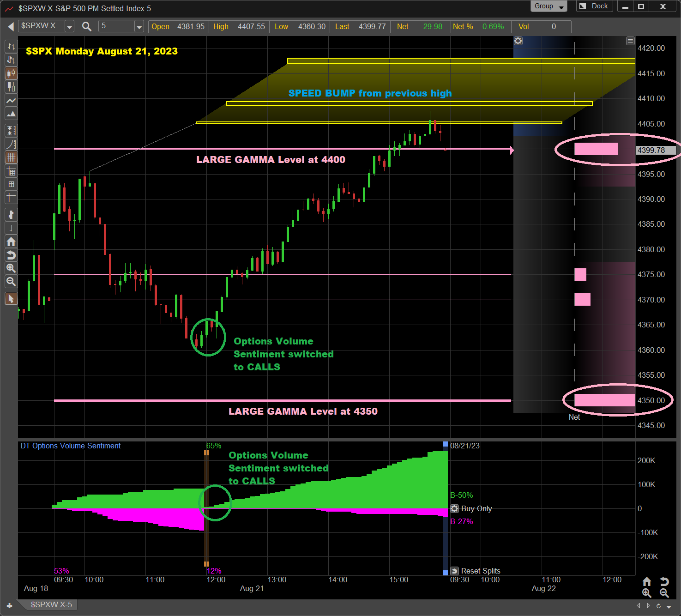Expand the $SPXW.X symbol dropdown
Viewport: 681px width, 616px height.
pyautogui.click(x=69, y=27)
